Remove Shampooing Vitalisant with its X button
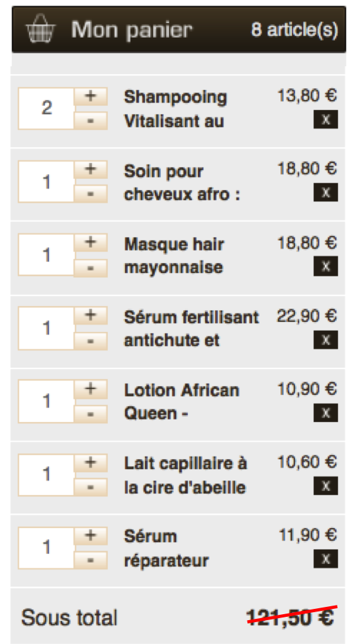Image resolution: width=354 pixels, height=644 pixels. (326, 119)
